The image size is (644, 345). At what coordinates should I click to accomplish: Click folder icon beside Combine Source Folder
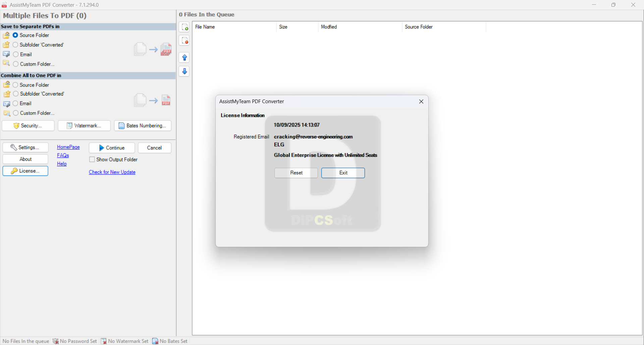[x=6, y=84]
